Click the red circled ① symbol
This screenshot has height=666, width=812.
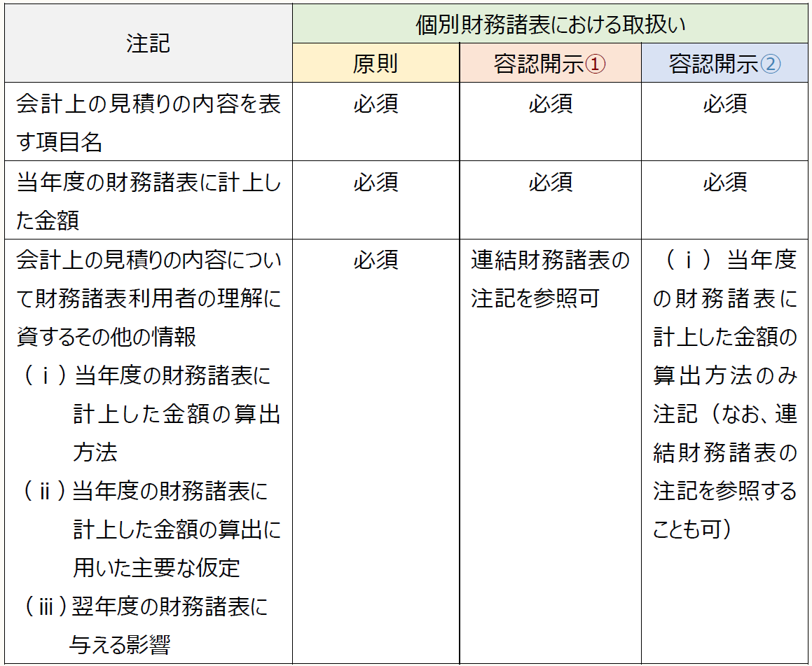595,64
